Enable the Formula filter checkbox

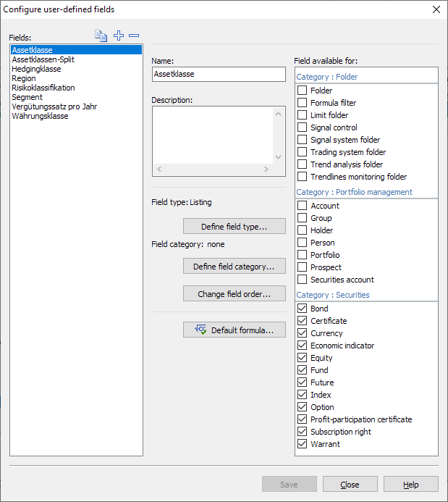303,103
